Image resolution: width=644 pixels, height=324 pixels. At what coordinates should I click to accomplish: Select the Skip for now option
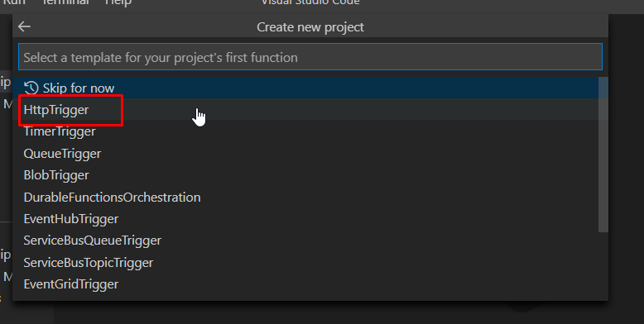tap(305, 88)
